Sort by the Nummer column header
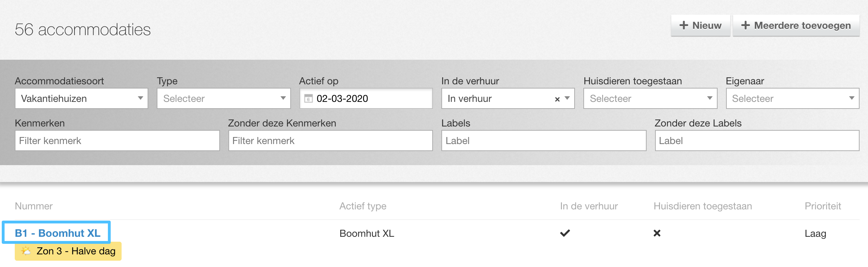This screenshot has height=267, width=868. coord(34,206)
